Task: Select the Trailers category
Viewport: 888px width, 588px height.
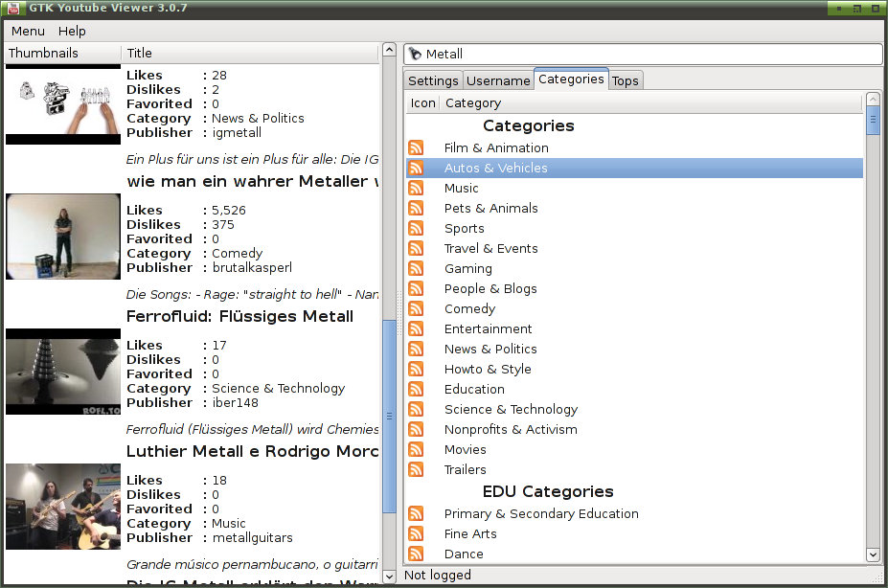Action: tap(465, 469)
